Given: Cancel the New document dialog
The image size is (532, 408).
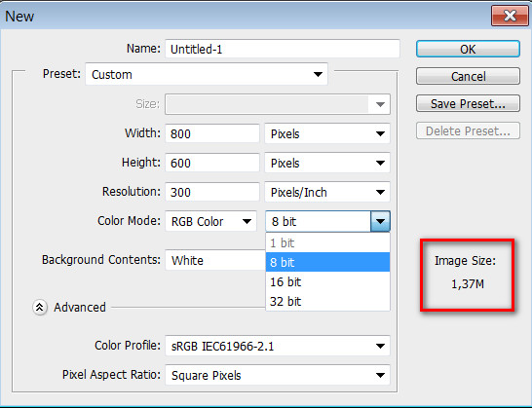Looking at the screenshot, I should pos(468,76).
